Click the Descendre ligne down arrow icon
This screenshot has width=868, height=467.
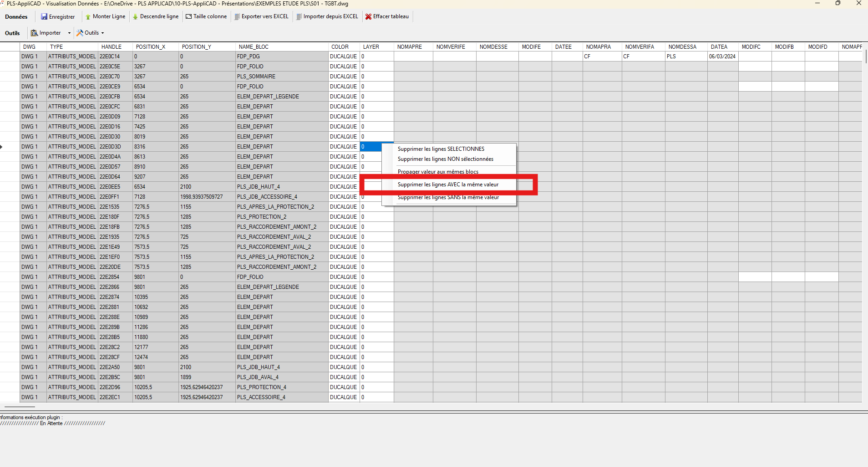[x=135, y=17]
